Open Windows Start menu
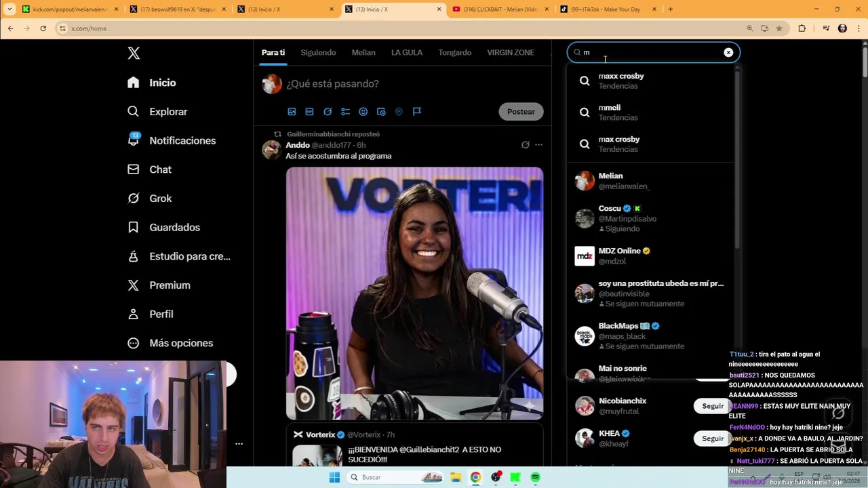This screenshot has height=488, width=868. pyautogui.click(x=334, y=477)
